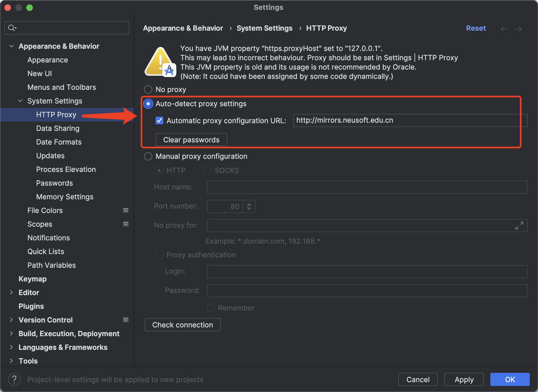Screen dimensions: 538x392
Task: Collapse the Appearance & Behavior section
Action: [12, 46]
